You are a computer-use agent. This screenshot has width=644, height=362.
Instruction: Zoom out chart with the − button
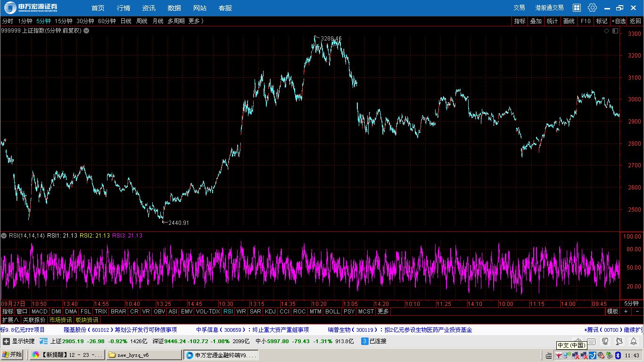(637, 312)
